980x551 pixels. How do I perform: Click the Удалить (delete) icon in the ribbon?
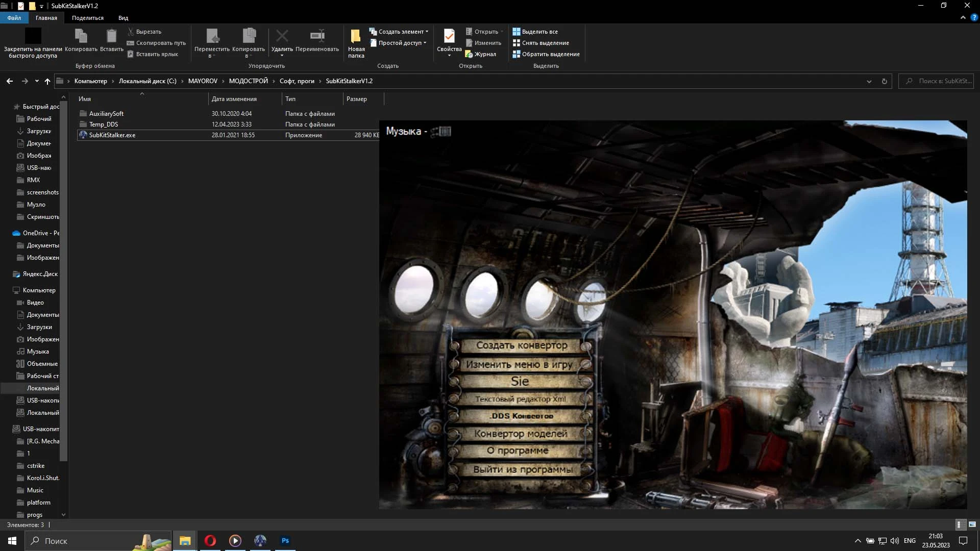click(281, 36)
